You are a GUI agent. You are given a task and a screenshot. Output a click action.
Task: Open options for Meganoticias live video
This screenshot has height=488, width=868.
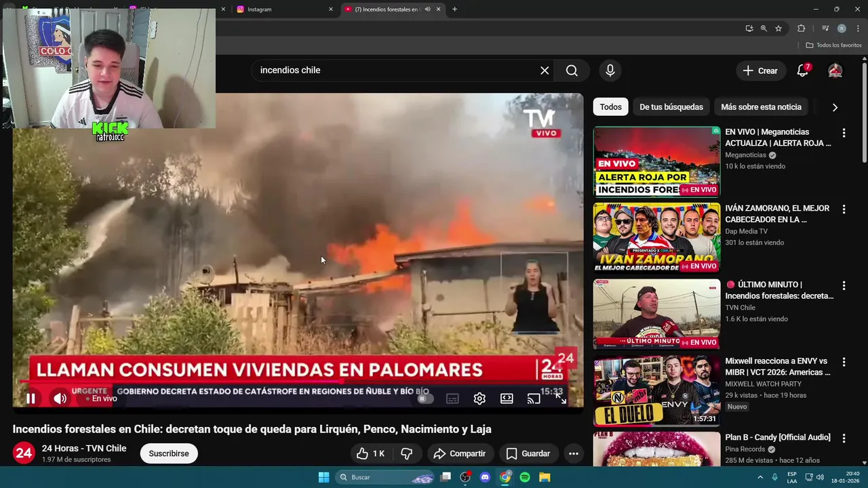point(844,133)
